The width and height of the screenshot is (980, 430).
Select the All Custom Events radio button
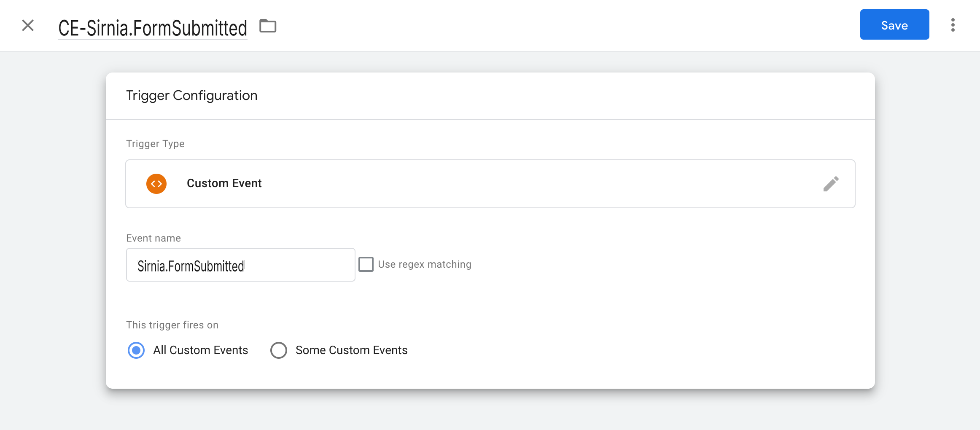[136, 350]
